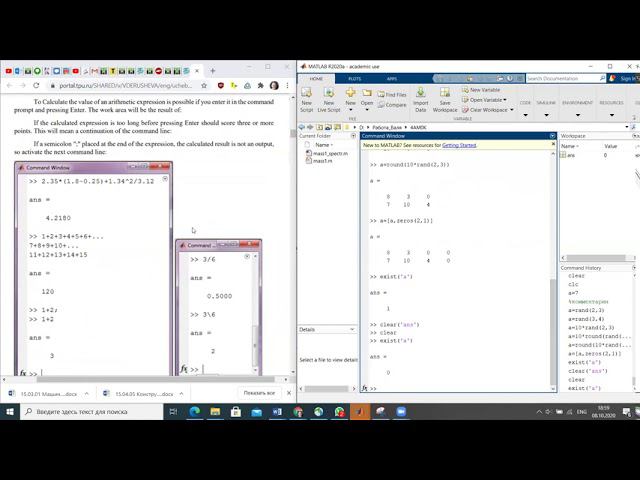Image resolution: width=640 pixels, height=480 pixels.
Task: Click Save Workspace icon
Action: point(445,92)
